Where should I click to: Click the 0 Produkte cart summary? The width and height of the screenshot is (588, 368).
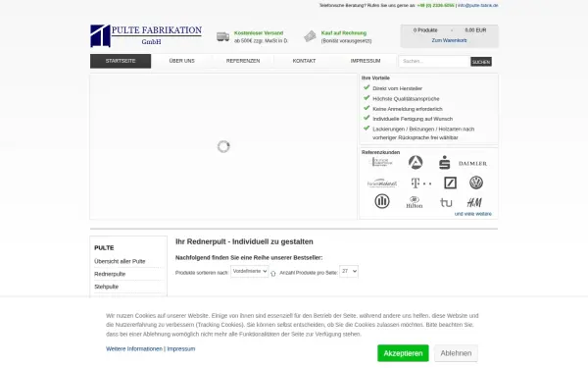pyautogui.click(x=425, y=30)
